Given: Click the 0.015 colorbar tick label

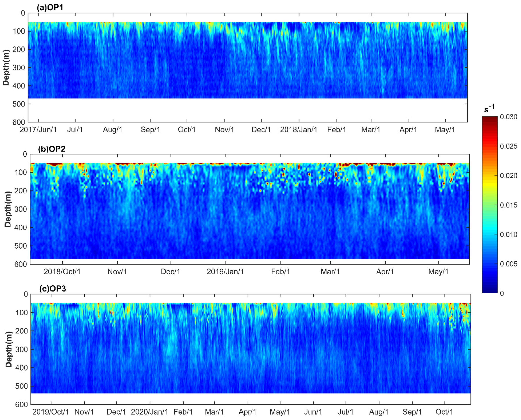Looking at the screenshot, I should click(x=509, y=205).
